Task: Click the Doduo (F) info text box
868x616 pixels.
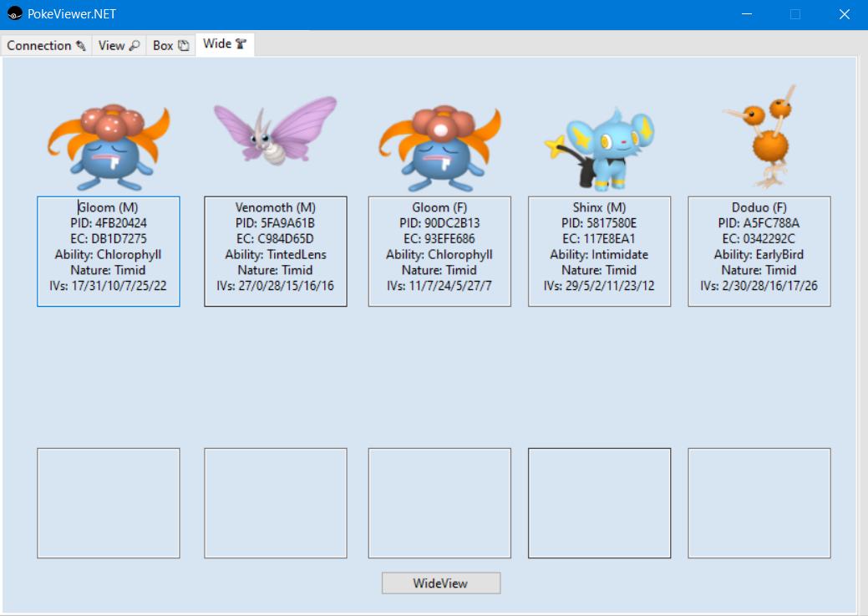Action: click(x=759, y=251)
